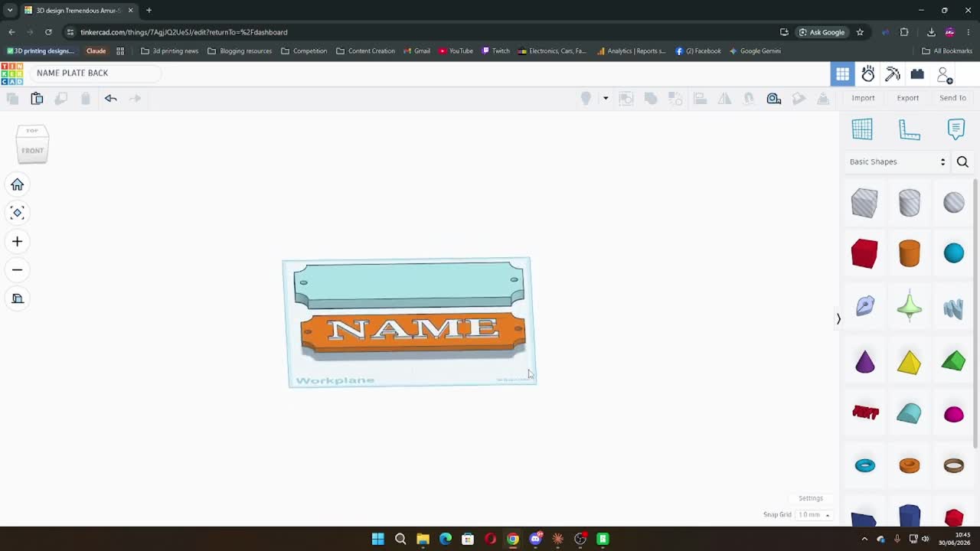
Task: Open the Settings link above Snap Grid
Action: (811, 498)
